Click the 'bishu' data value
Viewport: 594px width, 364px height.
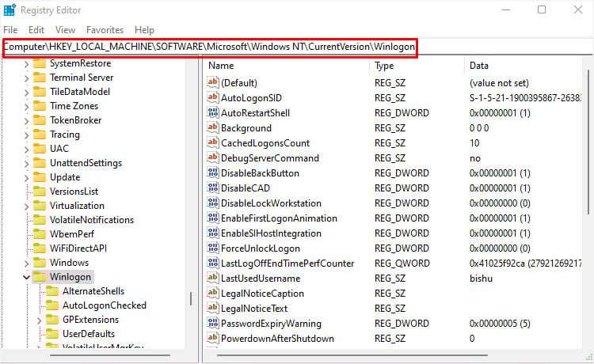[481, 278]
